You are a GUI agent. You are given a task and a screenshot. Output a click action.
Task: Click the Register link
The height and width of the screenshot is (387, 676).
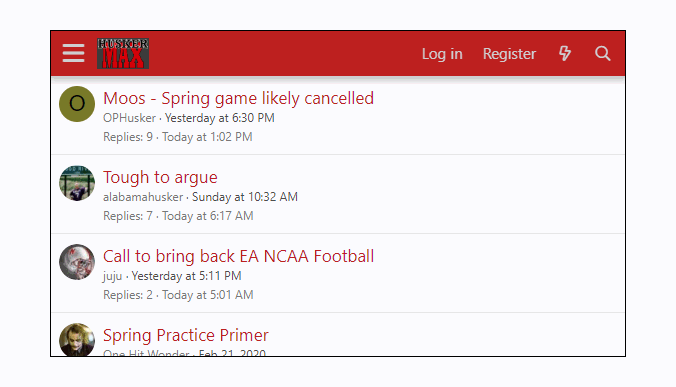(x=509, y=54)
